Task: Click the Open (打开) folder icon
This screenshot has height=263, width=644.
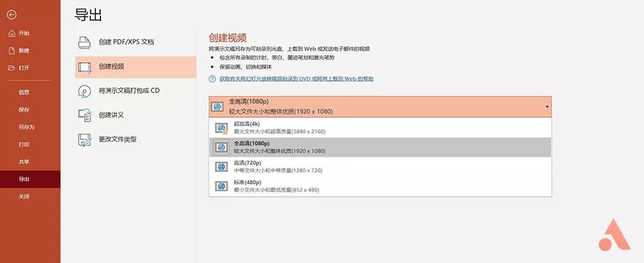Action: 12,68
